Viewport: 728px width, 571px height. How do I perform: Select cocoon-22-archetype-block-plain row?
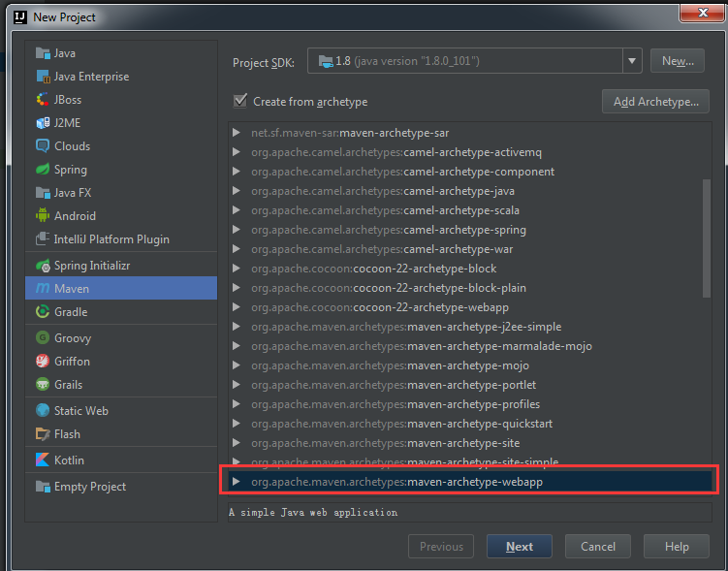470,288
